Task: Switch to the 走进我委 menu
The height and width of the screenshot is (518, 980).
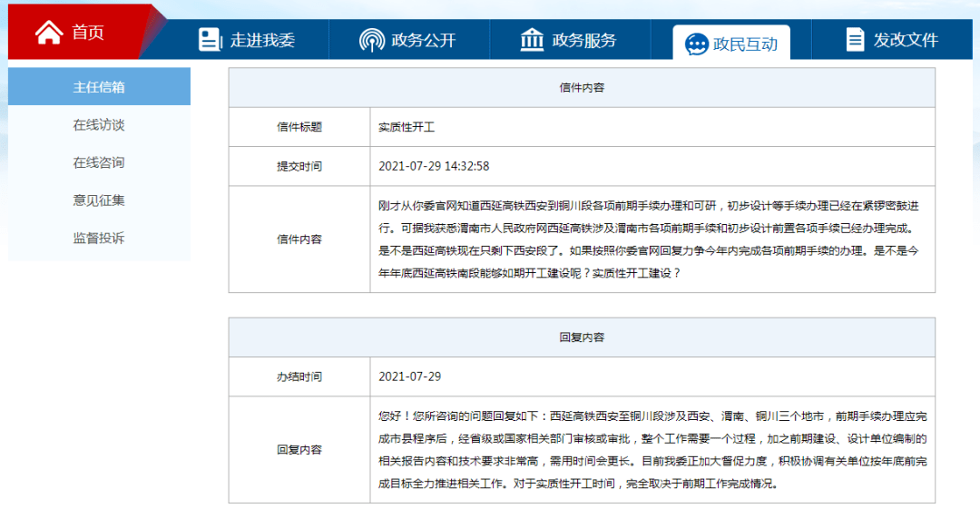Action: click(246, 39)
